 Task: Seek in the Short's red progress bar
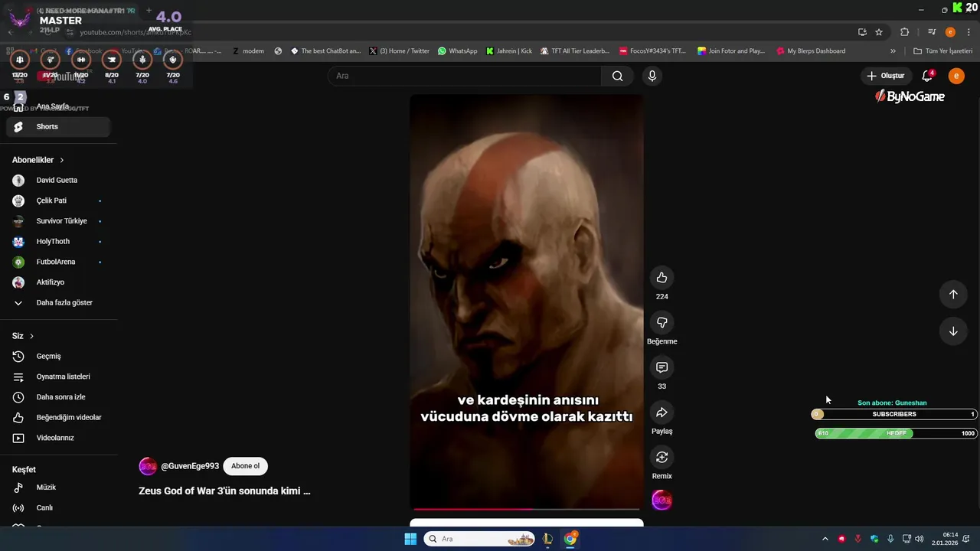point(527,509)
